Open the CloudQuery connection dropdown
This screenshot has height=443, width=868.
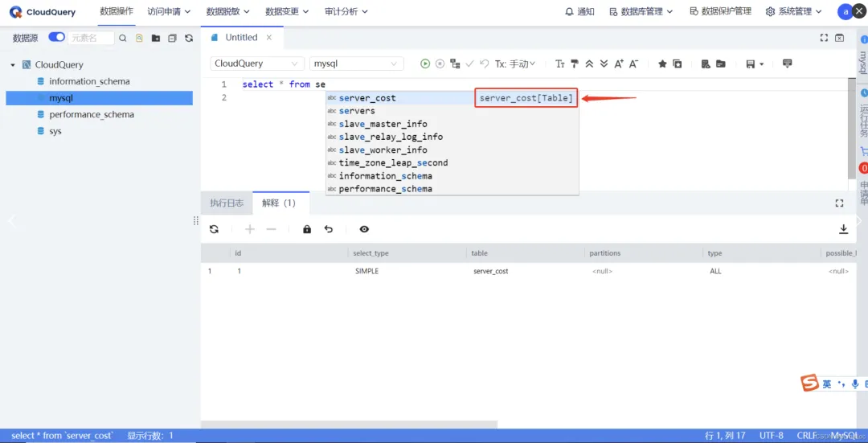point(257,64)
